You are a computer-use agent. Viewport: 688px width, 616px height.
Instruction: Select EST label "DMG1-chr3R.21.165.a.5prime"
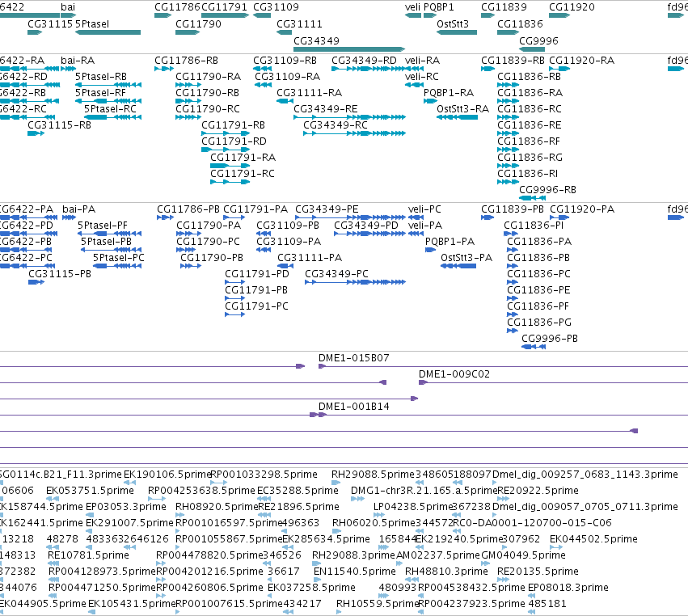point(424,491)
